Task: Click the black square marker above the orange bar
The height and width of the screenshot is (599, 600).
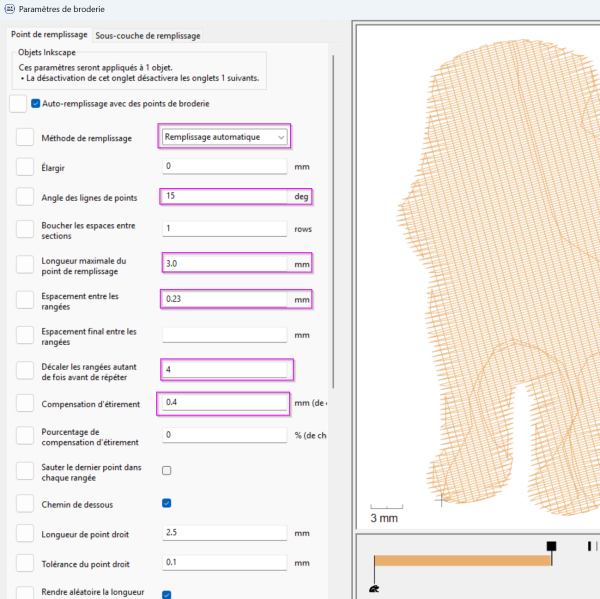Action: point(551,546)
